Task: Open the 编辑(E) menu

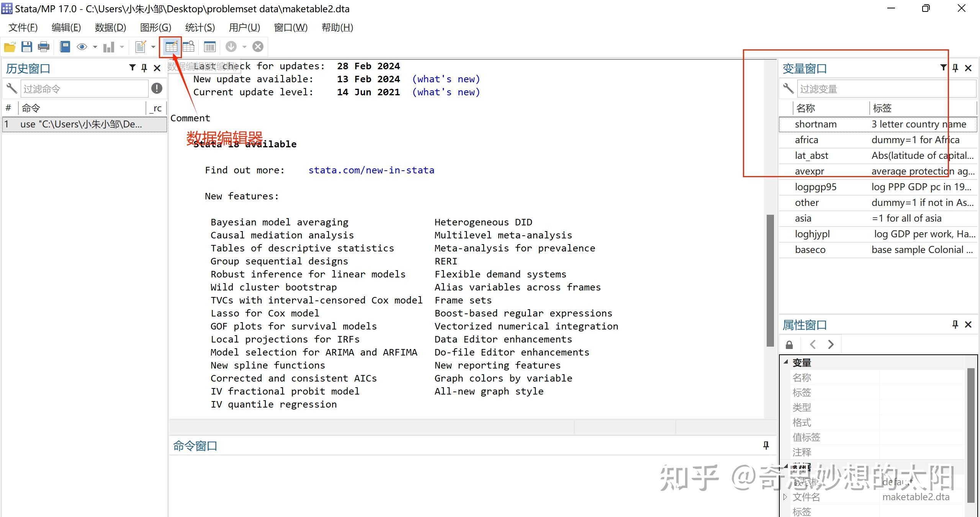Action: [66, 28]
